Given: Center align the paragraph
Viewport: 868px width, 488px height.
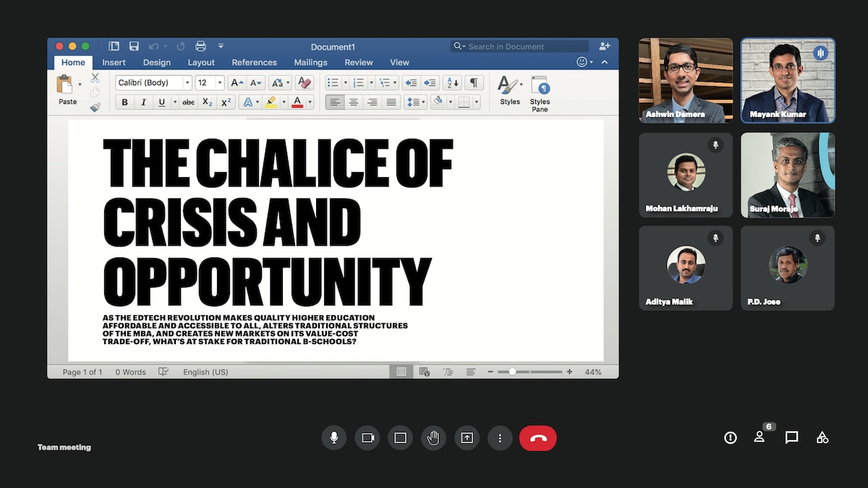Looking at the screenshot, I should (x=354, y=100).
